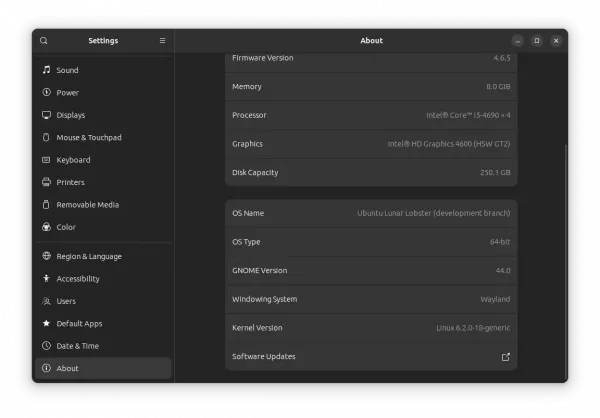
Task: Open the Users panel
Action: (103, 301)
